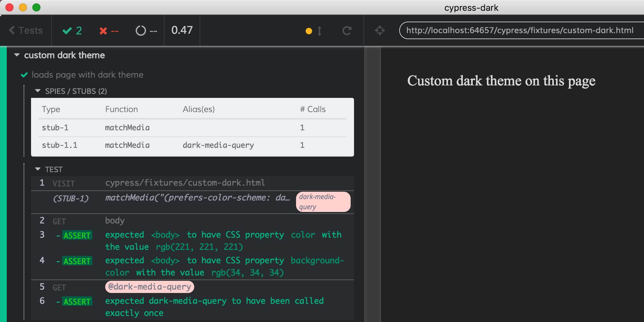The width and height of the screenshot is (644, 322).
Task: Collapse the SPIES / STUBS section
Action: click(71, 91)
